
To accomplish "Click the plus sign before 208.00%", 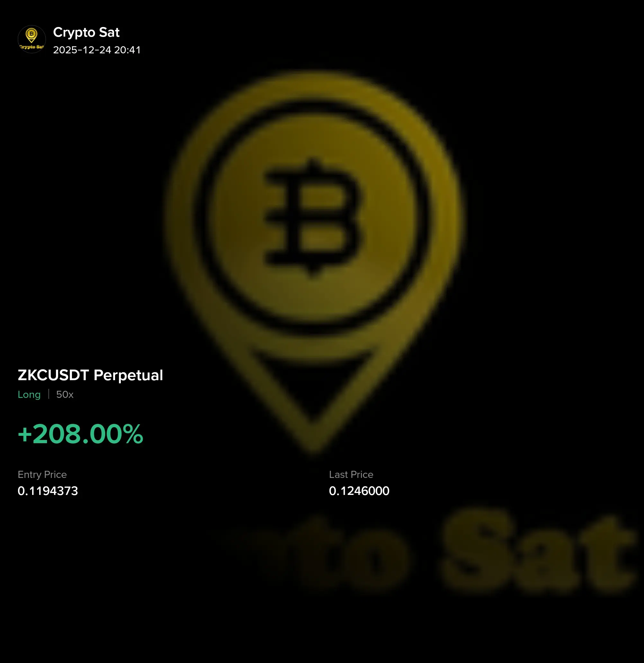I will (25, 434).
